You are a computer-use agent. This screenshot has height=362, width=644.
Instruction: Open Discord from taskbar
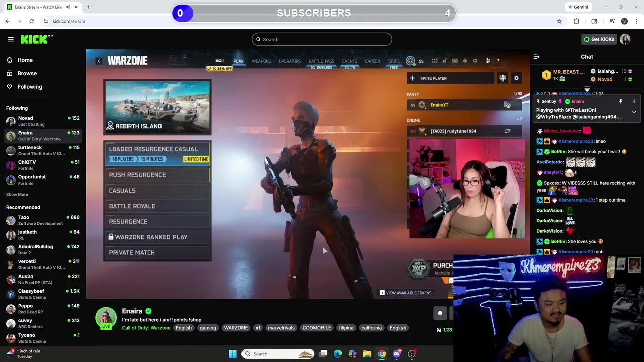397,354
